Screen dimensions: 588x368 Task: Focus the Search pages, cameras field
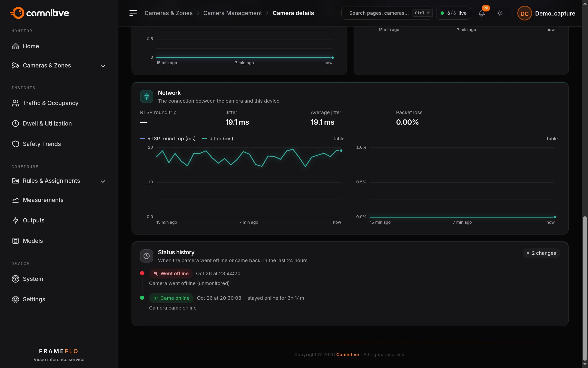pos(387,13)
